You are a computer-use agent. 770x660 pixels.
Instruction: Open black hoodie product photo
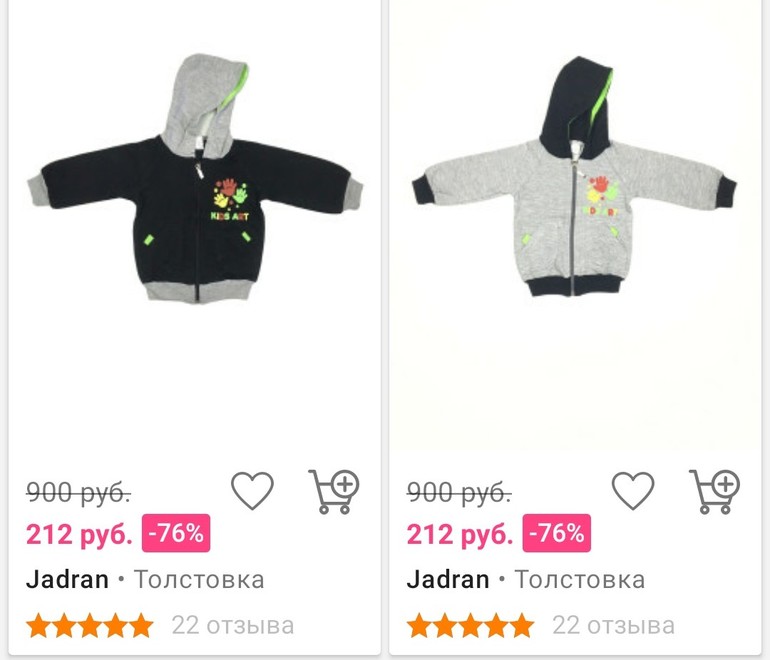[195, 179]
